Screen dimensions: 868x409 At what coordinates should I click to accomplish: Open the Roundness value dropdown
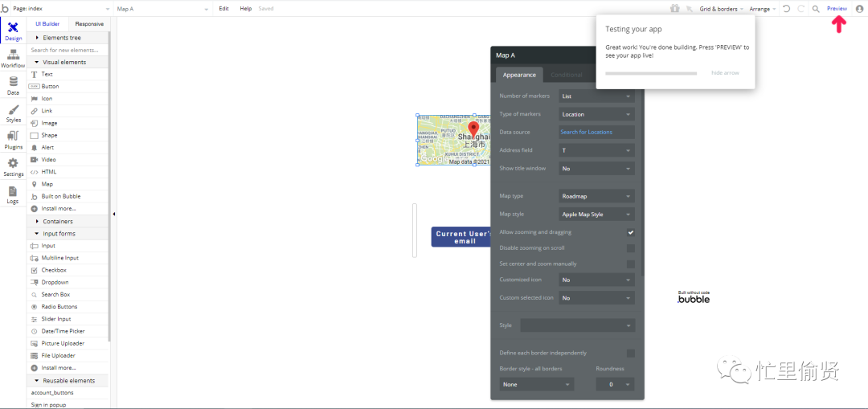pyautogui.click(x=615, y=384)
